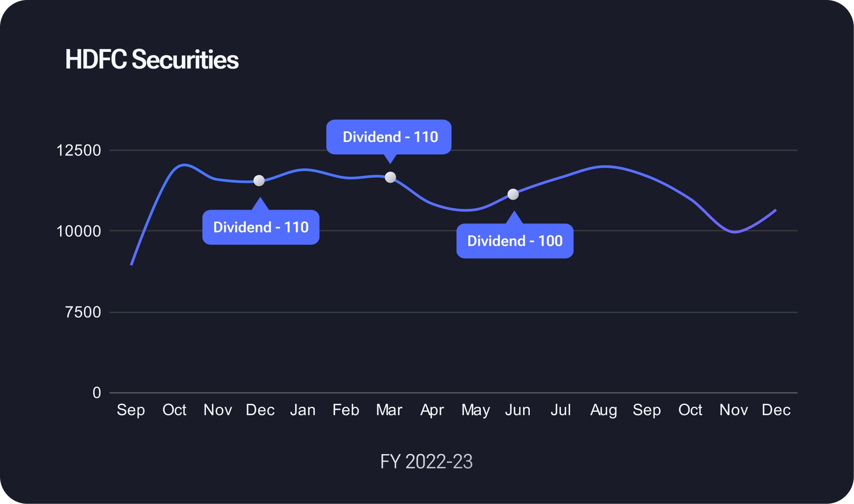Click the HDFC Securities chart title
This screenshot has width=854, height=504.
click(152, 60)
